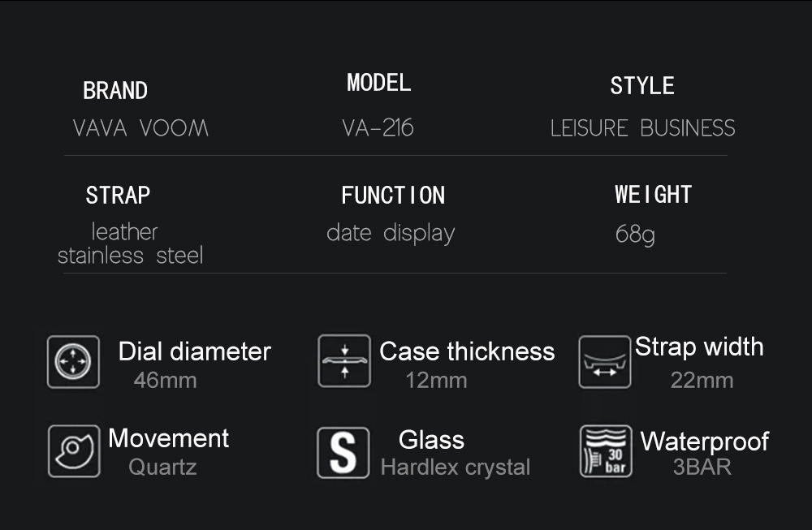The image size is (812, 530).
Task: Click the leather stainless steel text
Action: (130, 244)
